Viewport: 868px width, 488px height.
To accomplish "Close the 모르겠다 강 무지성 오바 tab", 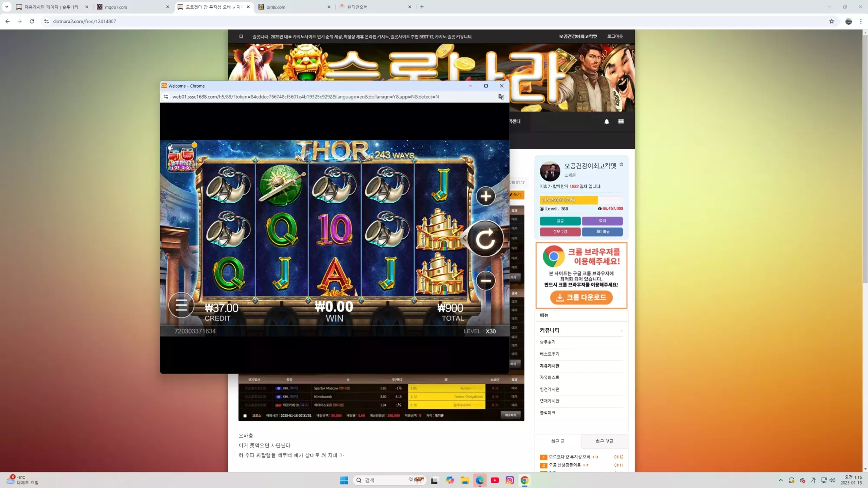I will tap(248, 7).
